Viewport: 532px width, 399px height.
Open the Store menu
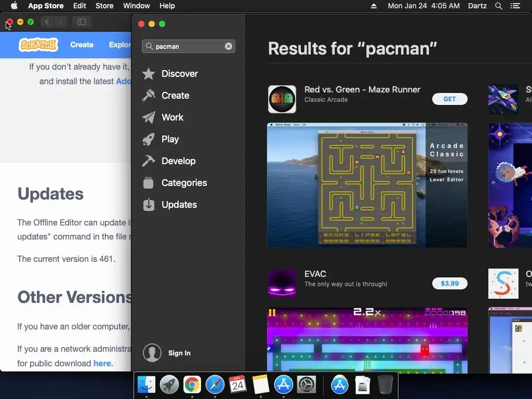click(x=104, y=6)
